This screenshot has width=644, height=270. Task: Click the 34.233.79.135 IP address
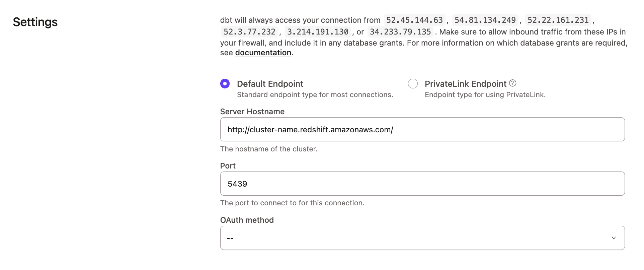click(400, 32)
